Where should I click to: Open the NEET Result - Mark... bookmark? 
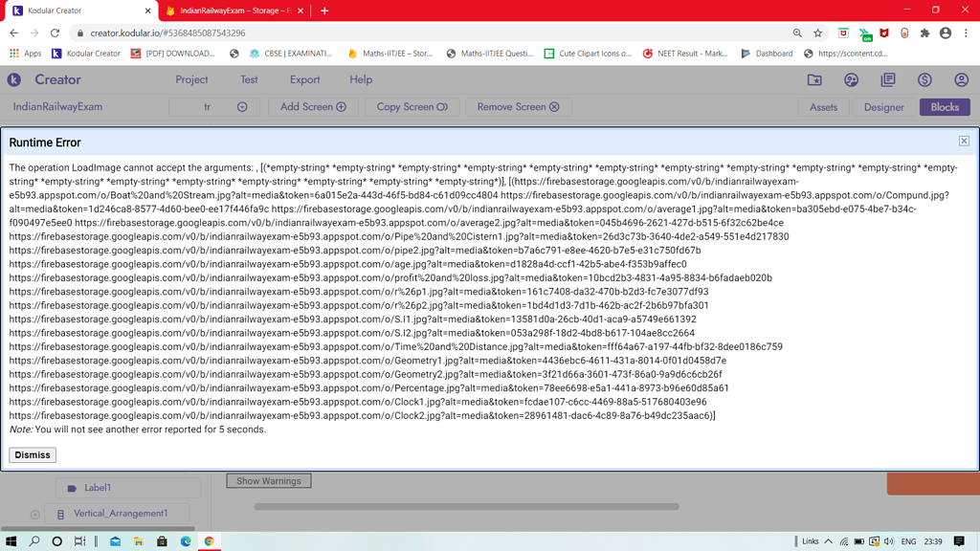point(685,54)
